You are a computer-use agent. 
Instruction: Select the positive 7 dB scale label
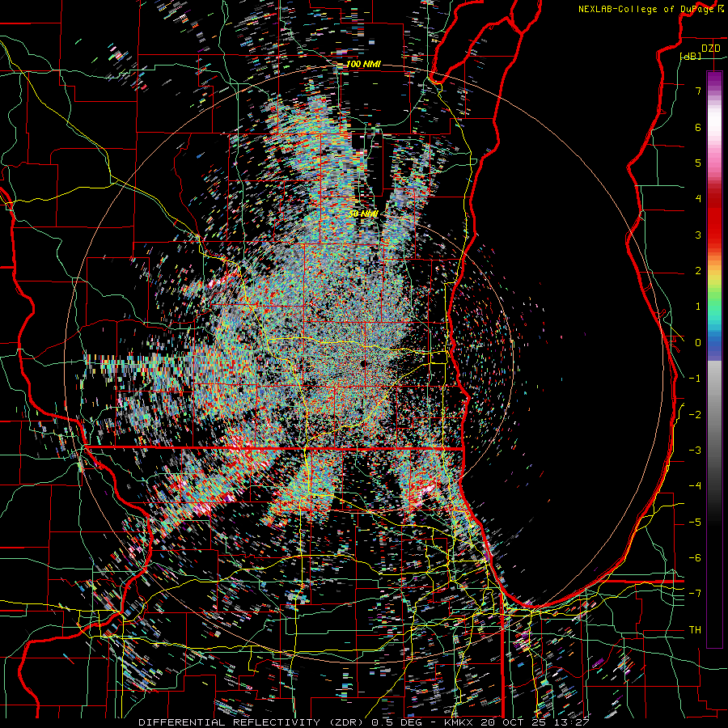(698, 91)
